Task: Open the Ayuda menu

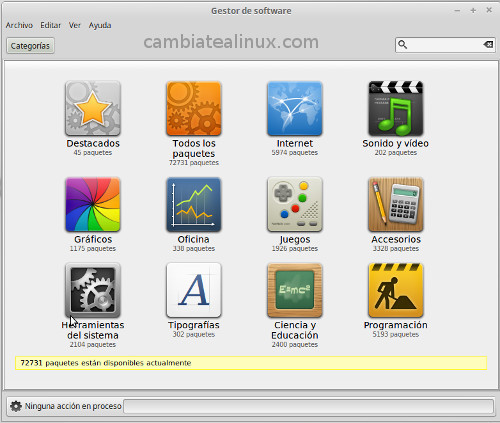Action: pos(100,25)
